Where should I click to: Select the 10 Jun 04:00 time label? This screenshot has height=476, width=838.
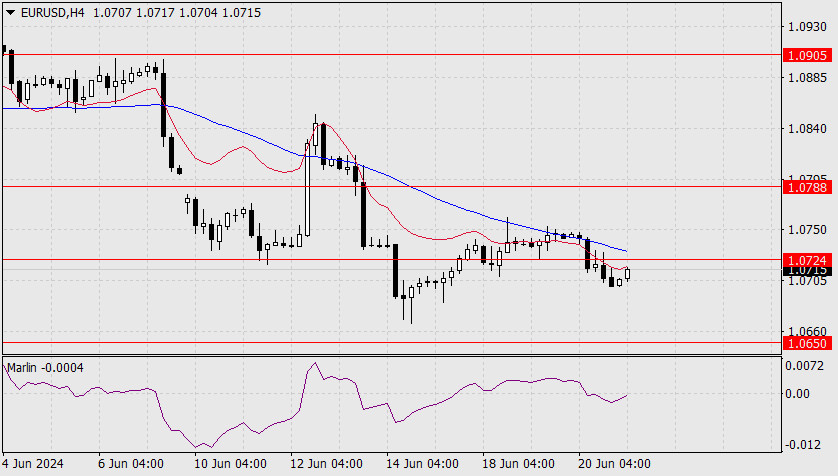(230, 463)
